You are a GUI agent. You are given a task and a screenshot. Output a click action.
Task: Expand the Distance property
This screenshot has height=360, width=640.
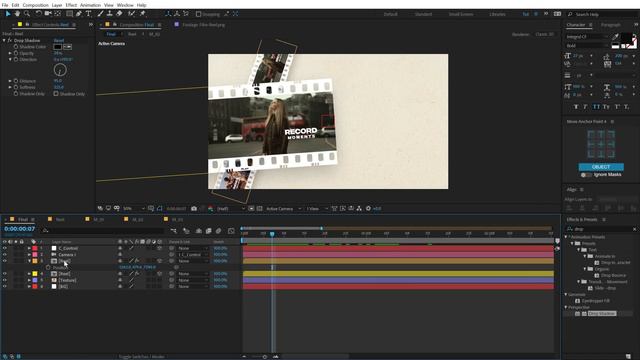click(x=10, y=81)
